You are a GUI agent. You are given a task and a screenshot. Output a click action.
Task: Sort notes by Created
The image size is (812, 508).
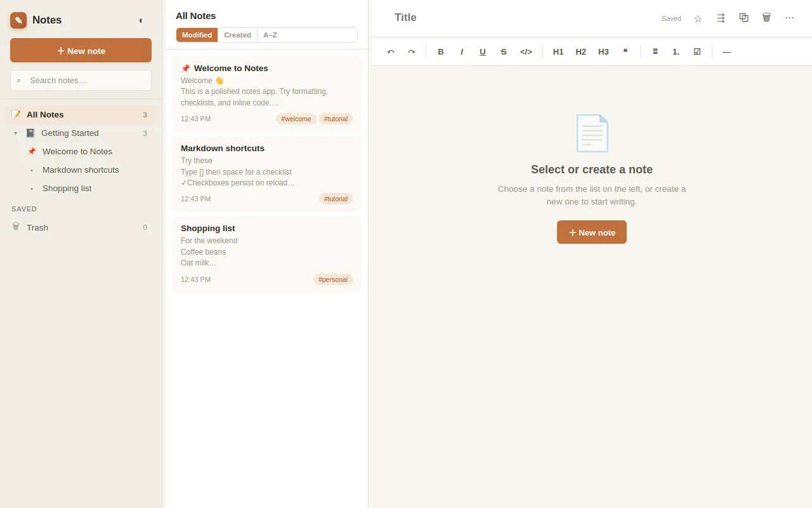coord(237,35)
